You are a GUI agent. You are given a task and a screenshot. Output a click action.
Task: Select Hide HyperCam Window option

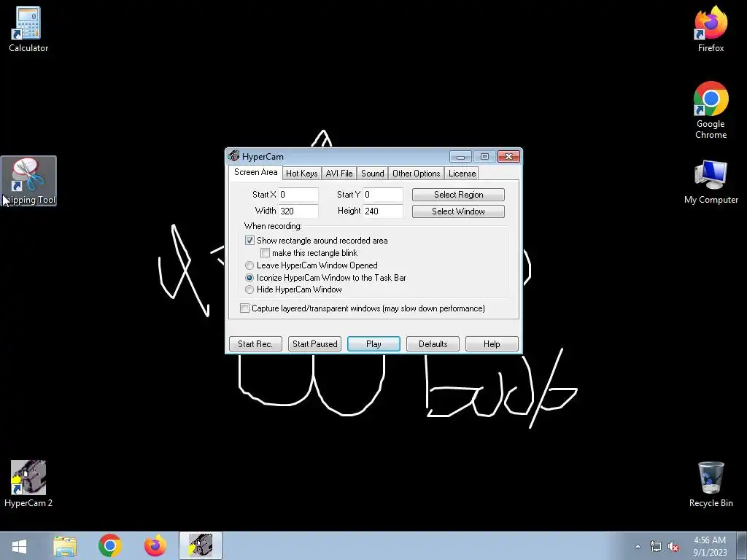click(x=249, y=289)
